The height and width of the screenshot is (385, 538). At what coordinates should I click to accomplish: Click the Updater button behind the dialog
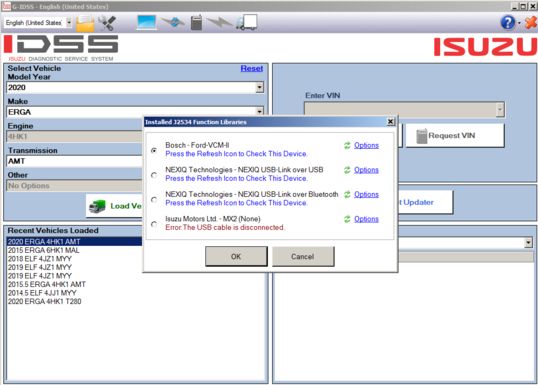coord(425,202)
